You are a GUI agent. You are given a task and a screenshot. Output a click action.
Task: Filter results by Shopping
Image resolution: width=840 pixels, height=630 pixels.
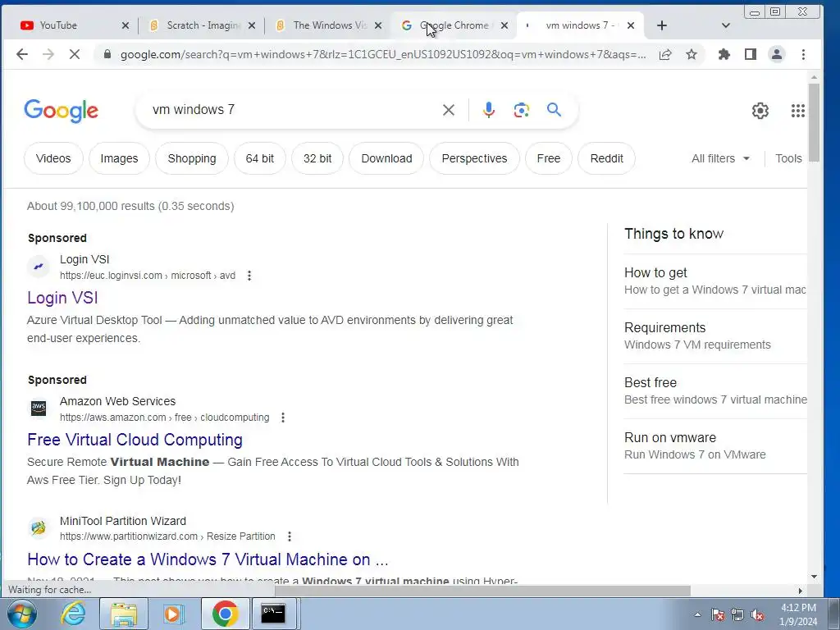(192, 158)
